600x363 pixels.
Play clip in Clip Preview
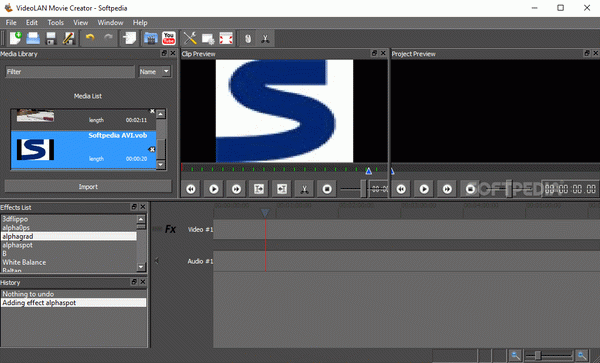point(214,189)
